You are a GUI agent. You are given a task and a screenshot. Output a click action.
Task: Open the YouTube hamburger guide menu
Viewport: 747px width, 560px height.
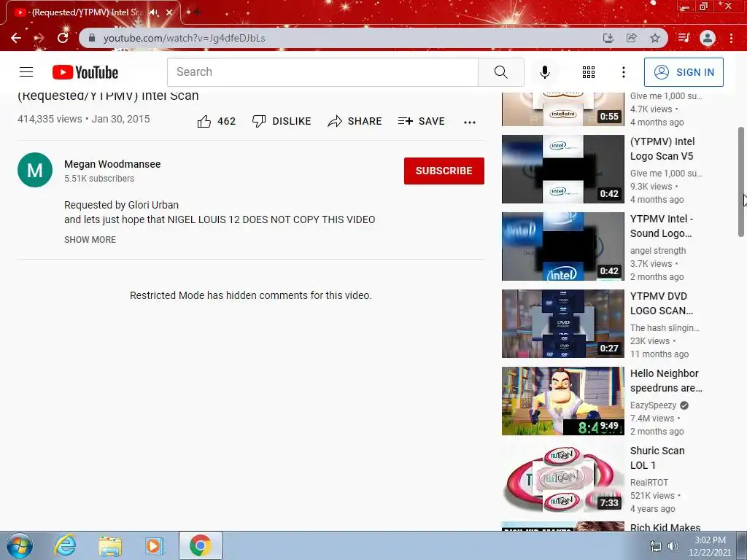coord(26,72)
